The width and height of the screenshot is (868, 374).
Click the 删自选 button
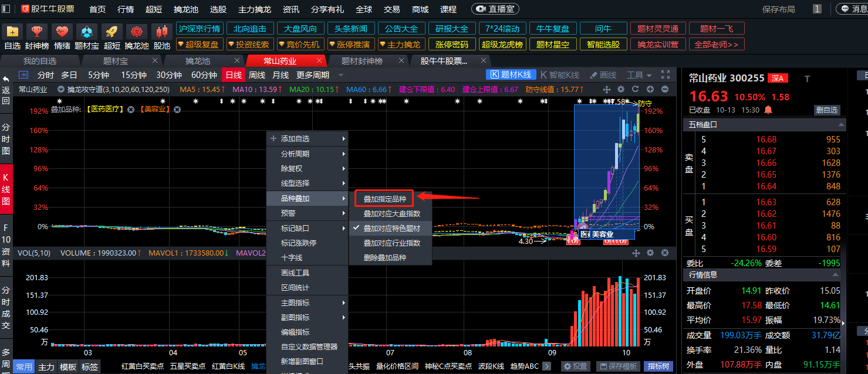(x=828, y=110)
